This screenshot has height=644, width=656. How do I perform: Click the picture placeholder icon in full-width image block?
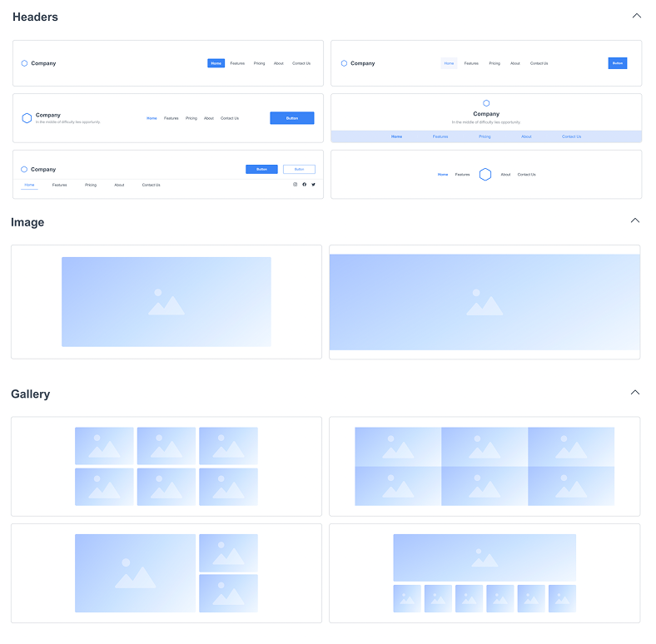click(x=485, y=303)
